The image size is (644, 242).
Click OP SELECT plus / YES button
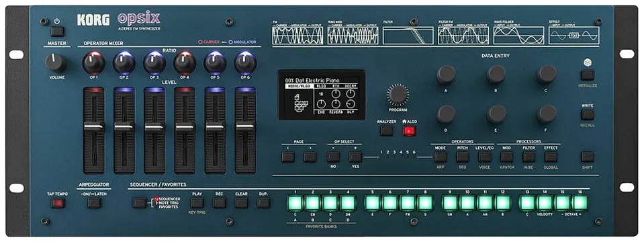(355, 157)
